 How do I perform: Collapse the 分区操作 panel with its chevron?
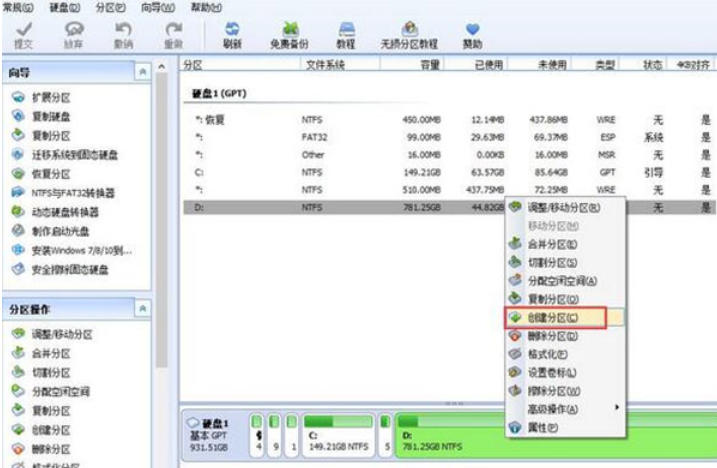point(143,309)
